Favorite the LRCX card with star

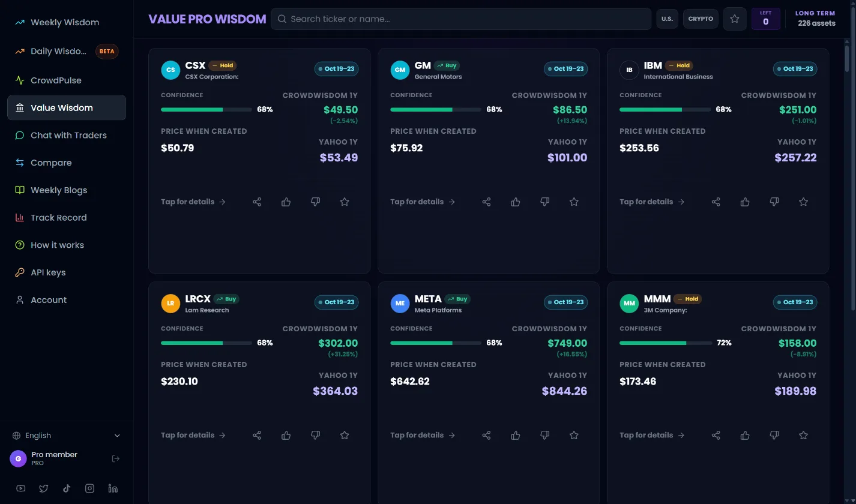coord(345,436)
